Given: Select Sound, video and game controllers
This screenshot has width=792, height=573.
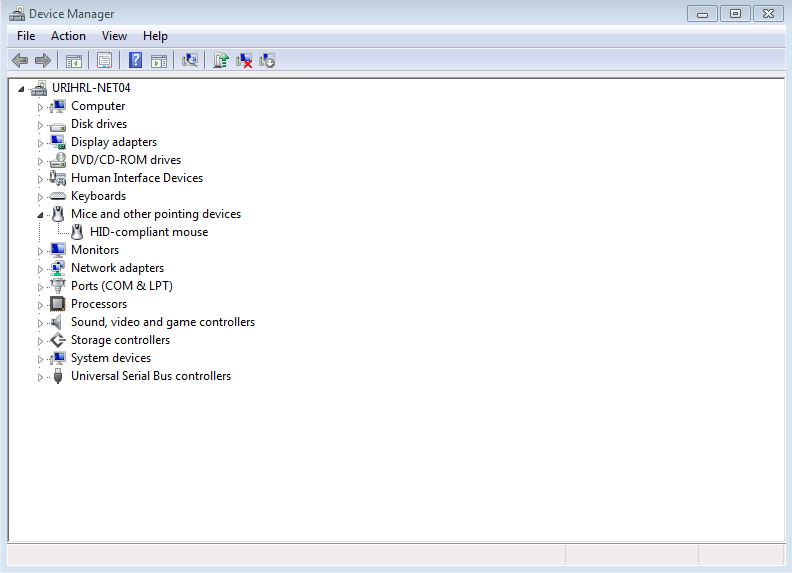Looking at the screenshot, I should pos(162,322).
